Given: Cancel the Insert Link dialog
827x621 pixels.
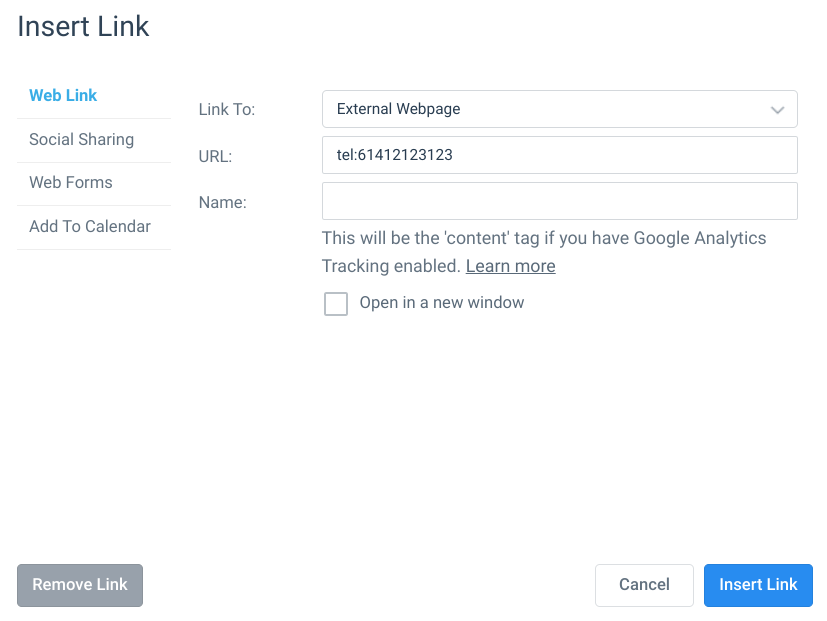Looking at the screenshot, I should pyautogui.click(x=644, y=585).
